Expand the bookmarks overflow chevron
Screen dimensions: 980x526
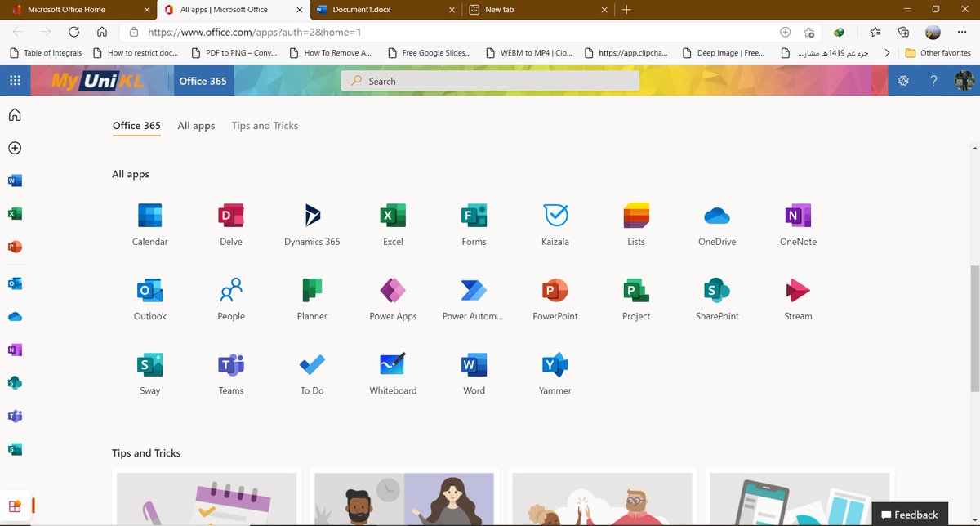887,53
